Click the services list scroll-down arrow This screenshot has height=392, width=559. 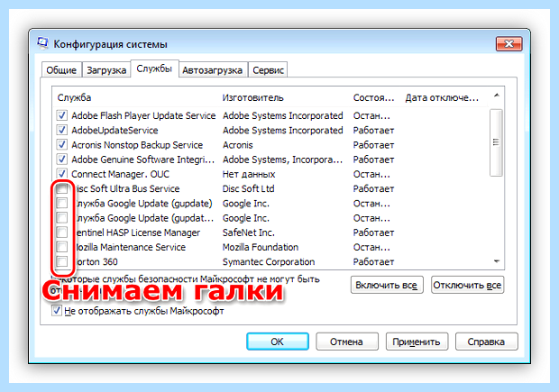(496, 261)
